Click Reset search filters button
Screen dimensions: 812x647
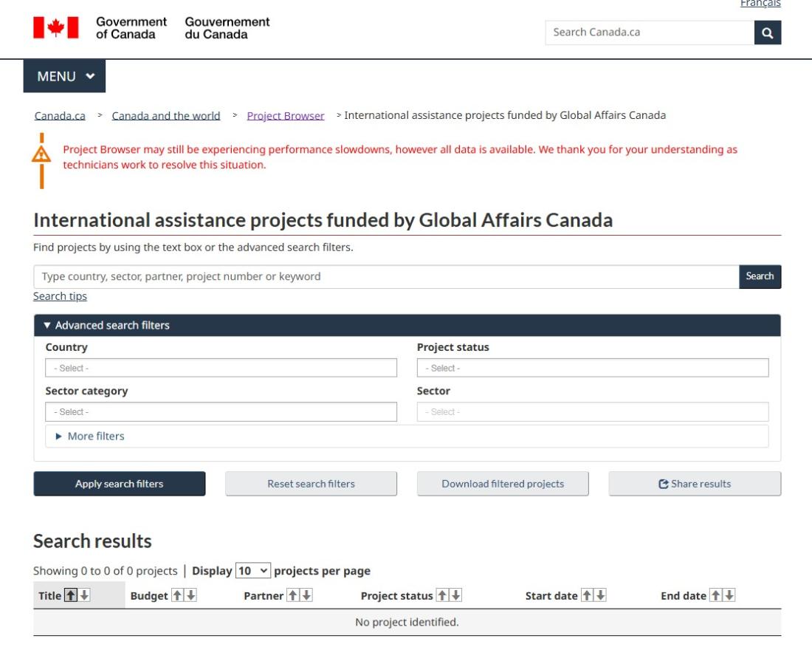pos(312,484)
